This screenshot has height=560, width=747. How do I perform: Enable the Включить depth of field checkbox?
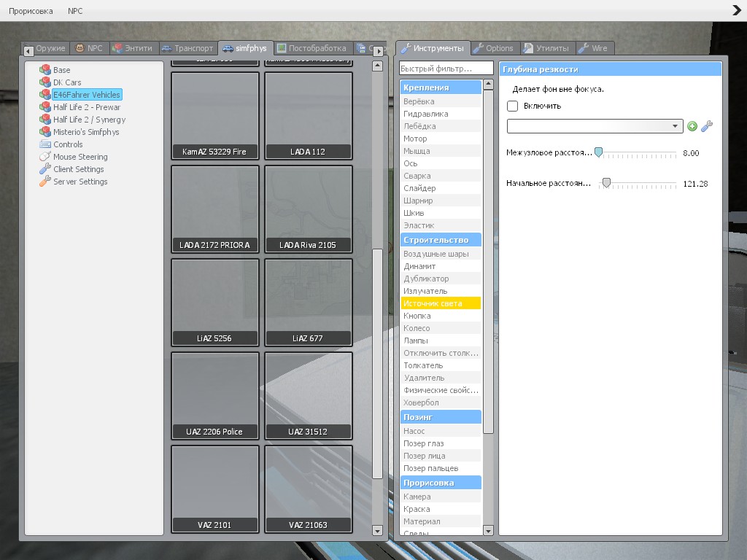(x=513, y=106)
